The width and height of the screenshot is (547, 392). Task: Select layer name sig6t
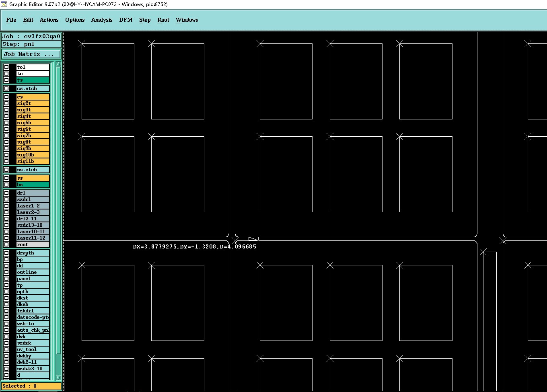(x=33, y=129)
